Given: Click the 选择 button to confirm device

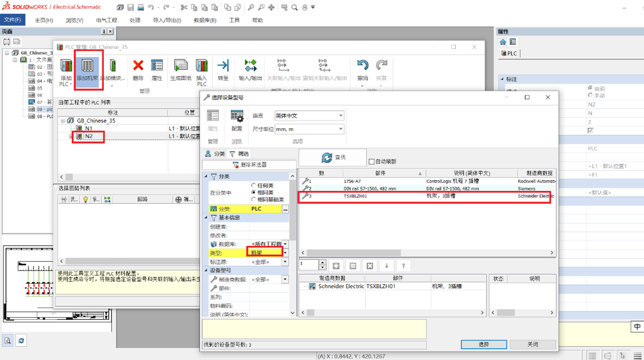Looking at the screenshot, I should (483, 344).
